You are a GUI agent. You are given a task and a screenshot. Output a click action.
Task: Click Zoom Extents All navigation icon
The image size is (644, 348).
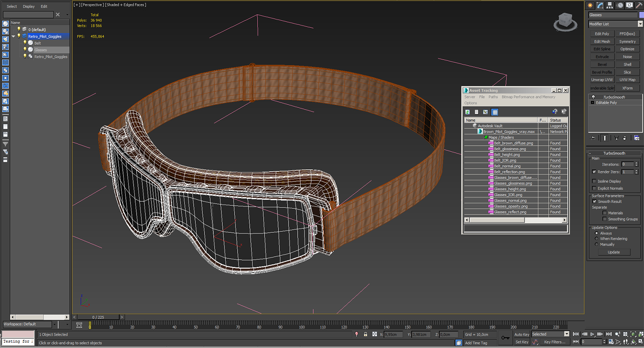tap(640, 334)
